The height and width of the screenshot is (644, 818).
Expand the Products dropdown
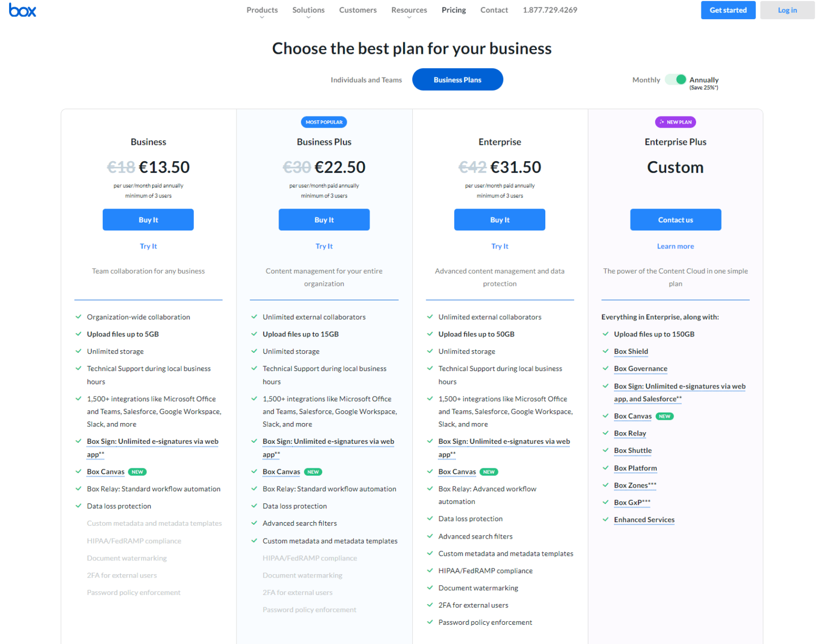tap(262, 10)
